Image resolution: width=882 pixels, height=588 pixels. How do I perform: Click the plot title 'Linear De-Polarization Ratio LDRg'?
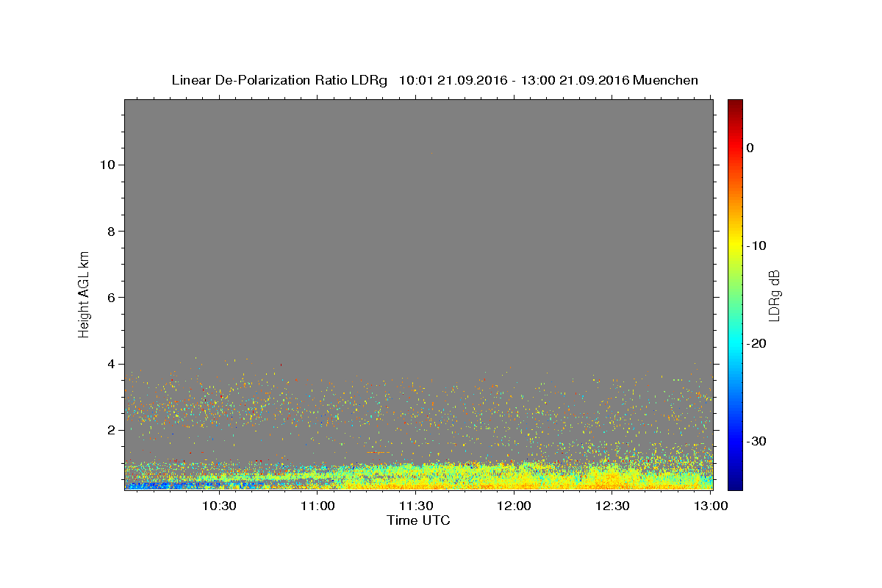(279, 80)
